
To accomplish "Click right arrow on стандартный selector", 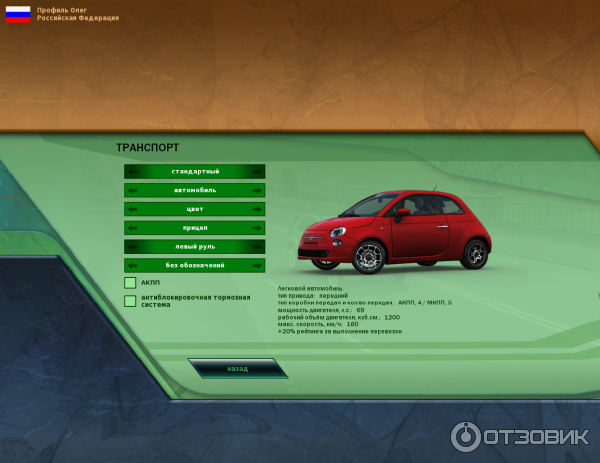I will (x=258, y=172).
